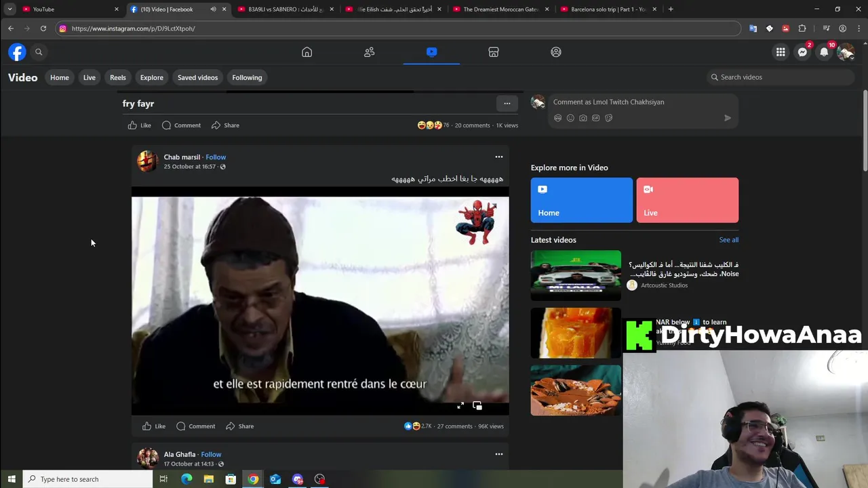Expand the account profile menu
Viewport: 868px width, 488px height.
click(846, 52)
